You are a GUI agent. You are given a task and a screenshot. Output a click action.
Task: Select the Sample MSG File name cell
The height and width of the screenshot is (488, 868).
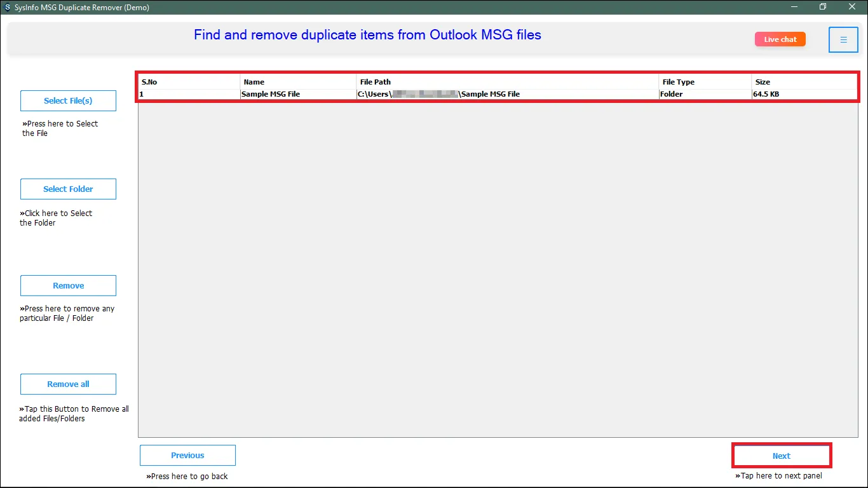tap(299, 94)
